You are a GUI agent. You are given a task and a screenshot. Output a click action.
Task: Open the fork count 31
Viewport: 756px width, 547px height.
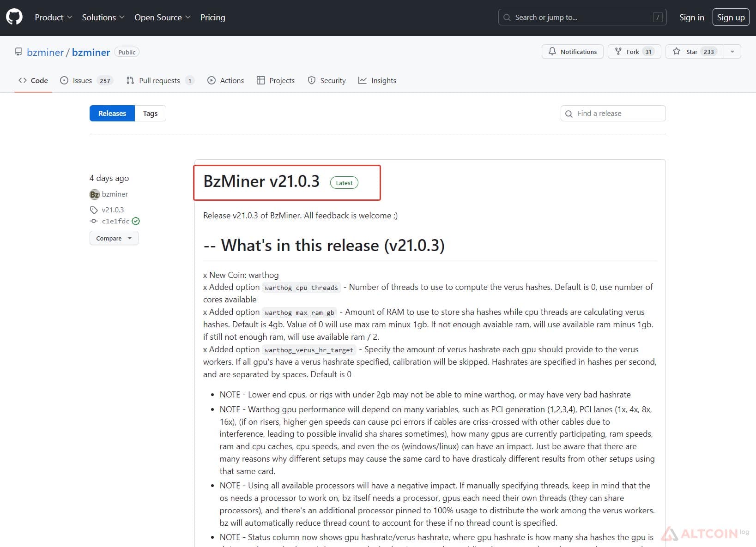(x=648, y=52)
